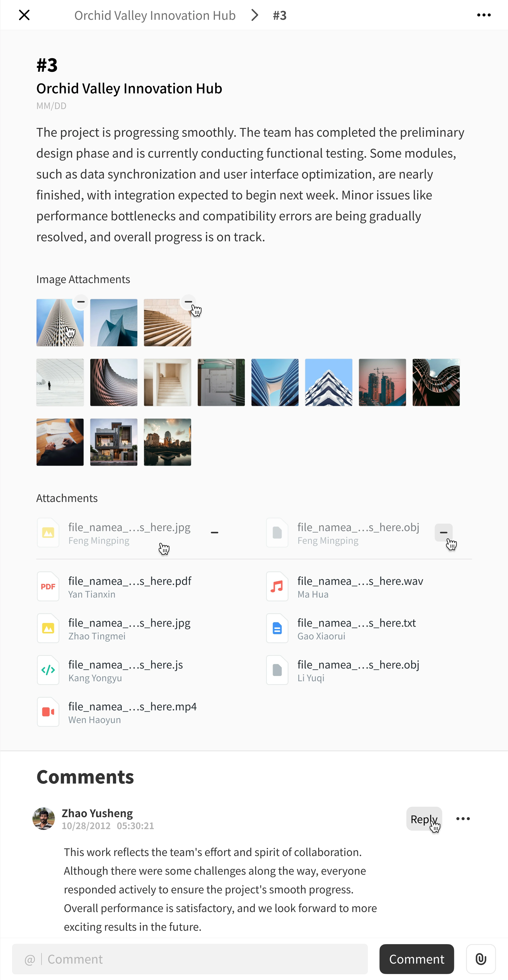Submit with the black Comment button
This screenshot has width=508, height=980.
(416, 959)
